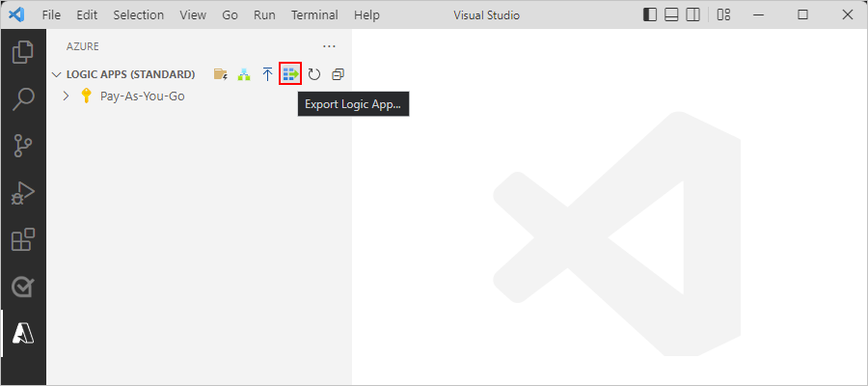Click the Create New Project folder icon
Viewport: 868px width, 386px height.
pos(221,74)
